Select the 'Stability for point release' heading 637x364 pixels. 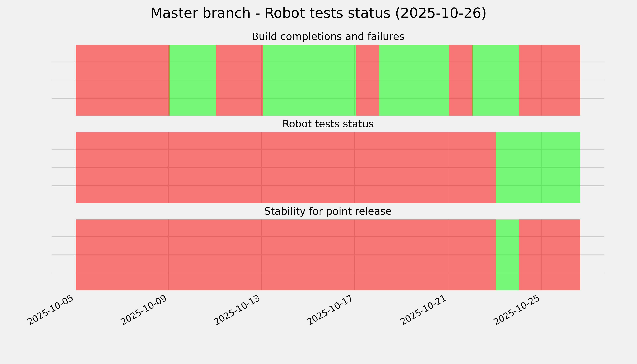(x=328, y=212)
